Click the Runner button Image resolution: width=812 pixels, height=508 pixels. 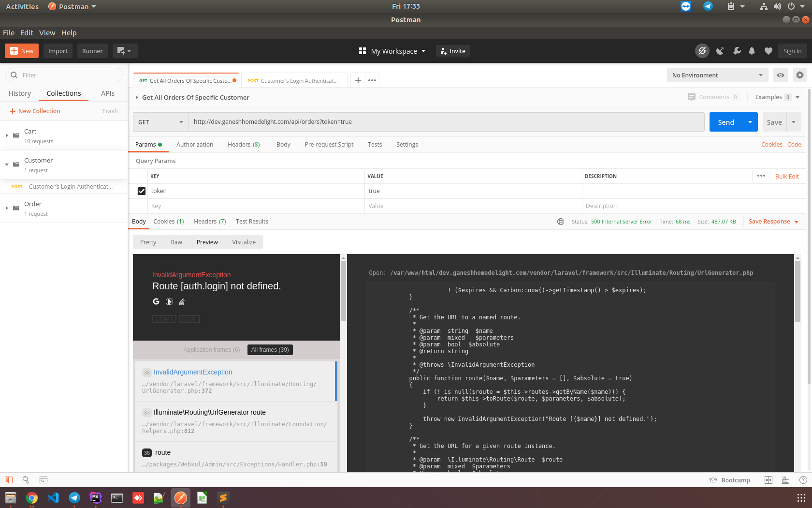(x=92, y=51)
